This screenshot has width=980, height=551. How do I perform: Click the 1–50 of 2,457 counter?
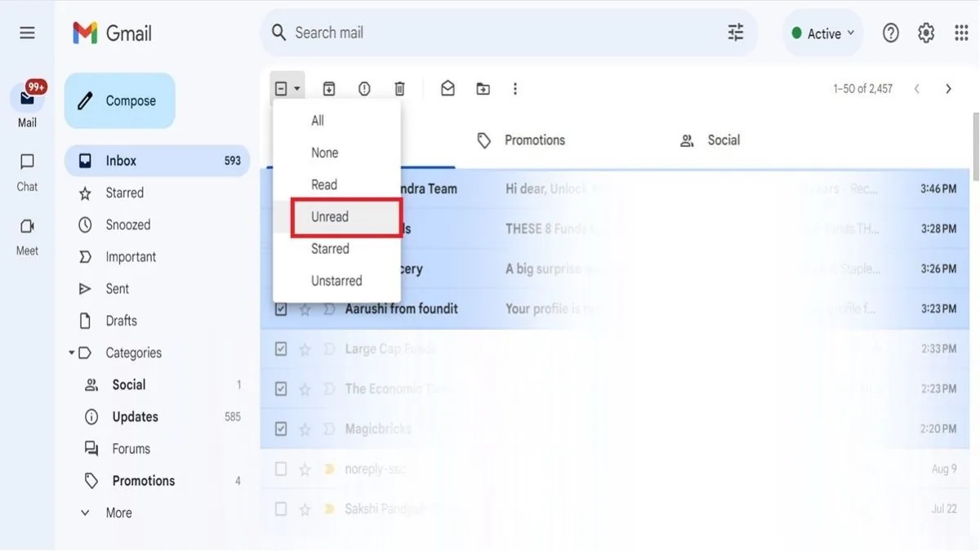point(862,88)
